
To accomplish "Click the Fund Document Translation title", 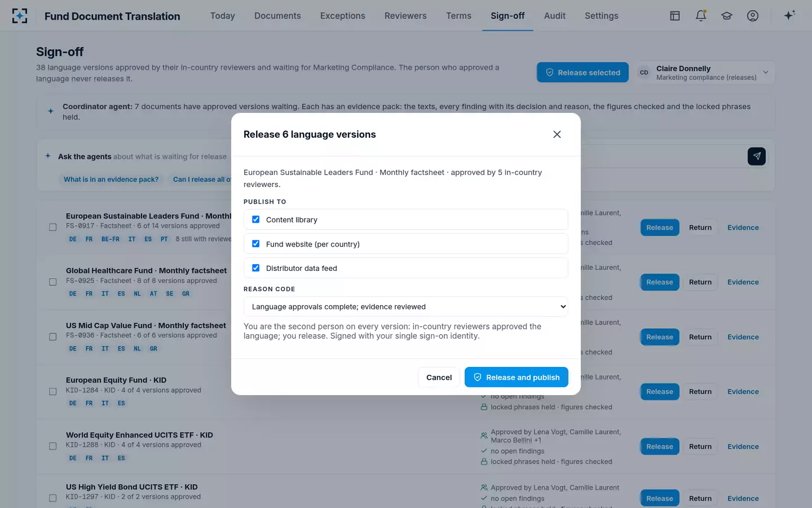I will (x=112, y=16).
